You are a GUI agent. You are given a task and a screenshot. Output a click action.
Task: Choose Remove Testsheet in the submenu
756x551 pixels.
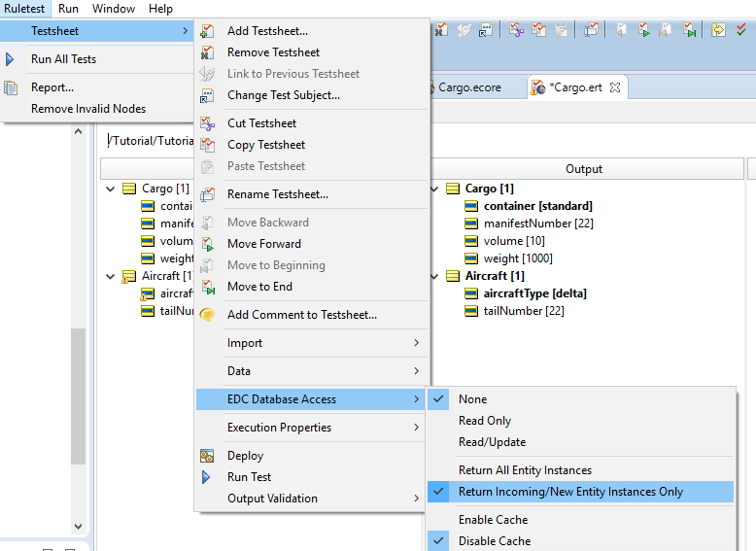coord(312,52)
